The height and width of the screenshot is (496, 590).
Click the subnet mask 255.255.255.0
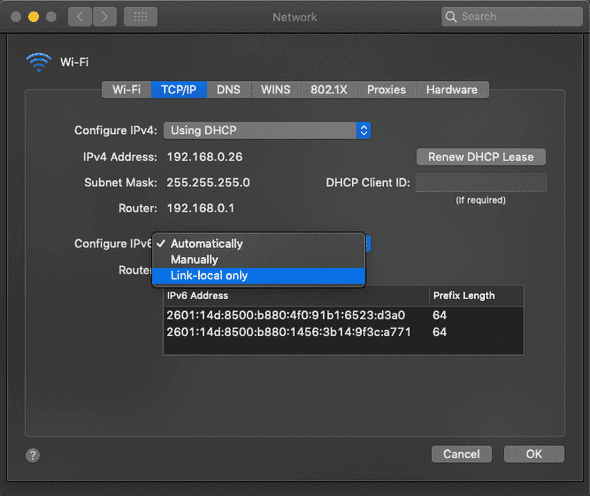(208, 183)
